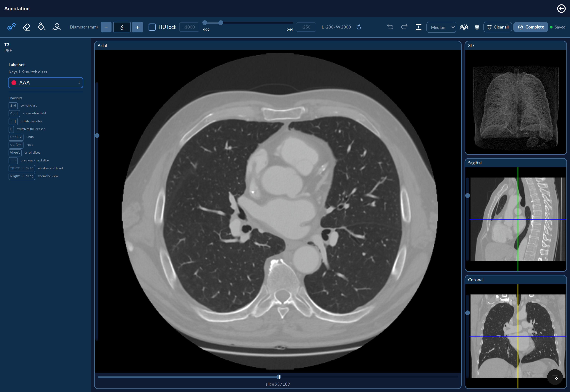Undo the last annotation action
The width and height of the screenshot is (570, 392).
[x=390, y=27]
